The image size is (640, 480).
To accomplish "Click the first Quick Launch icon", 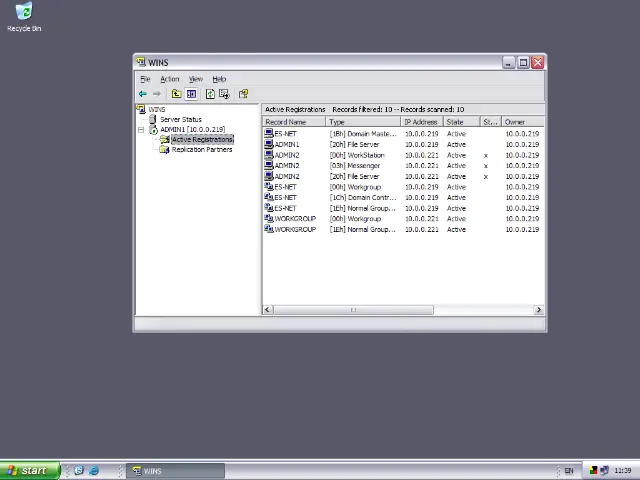I will [x=79, y=471].
